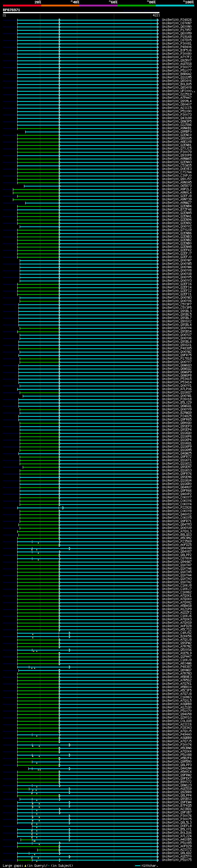Select hit UniRef100_B2KK56
This screenshot has height=868, width=197.
pos(176,636)
